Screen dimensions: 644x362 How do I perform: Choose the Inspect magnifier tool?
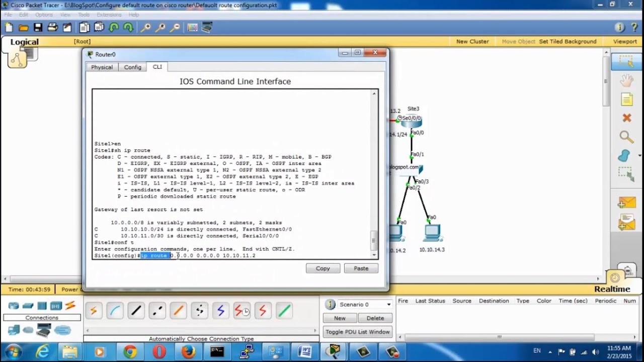click(x=626, y=136)
